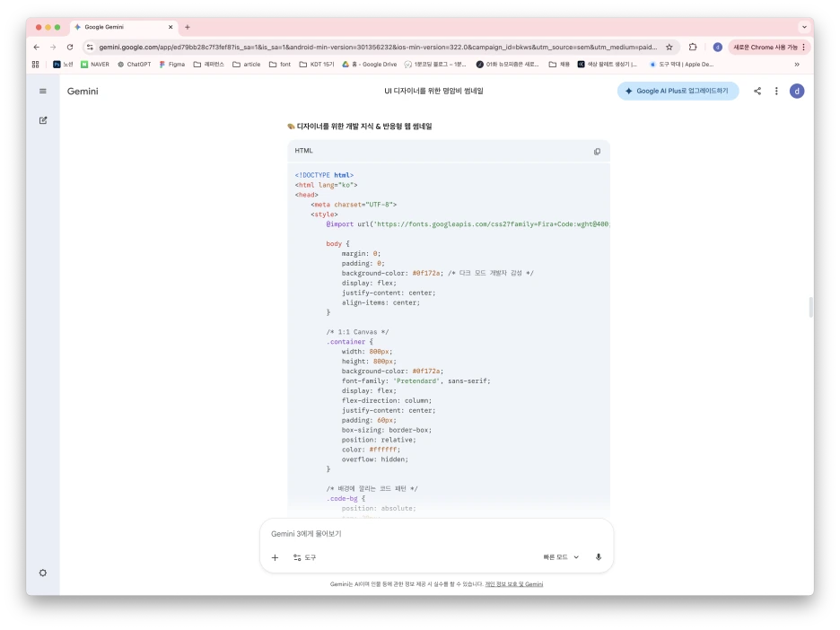The width and height of the screenshot is (840, 630).
Task: Go back in browser history
Action: (37, 48)
